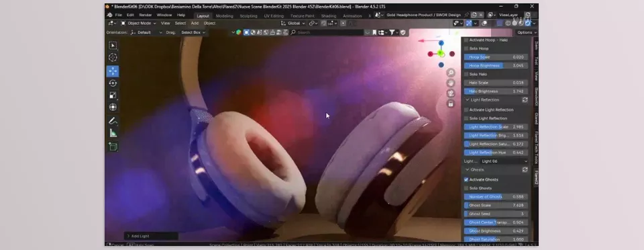Screen dimensions: 644x250
Task: Select the Select Box tool icon
Action: (113, 45)
